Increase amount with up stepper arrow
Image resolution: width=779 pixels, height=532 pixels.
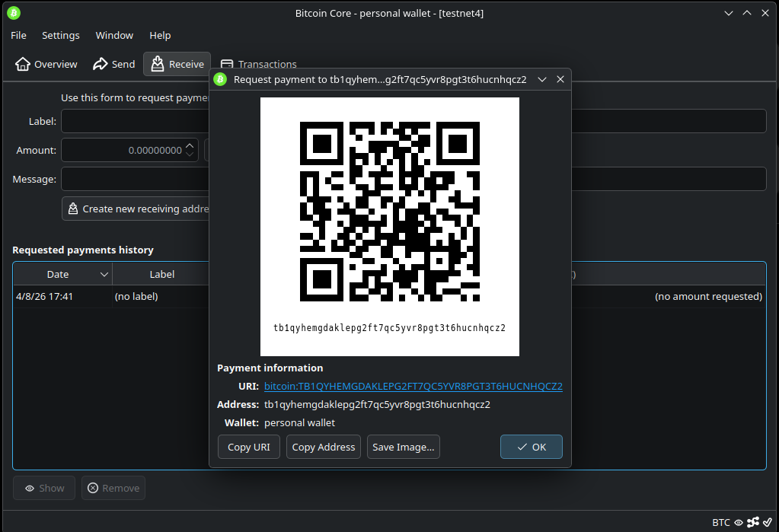tap(190, 145)
